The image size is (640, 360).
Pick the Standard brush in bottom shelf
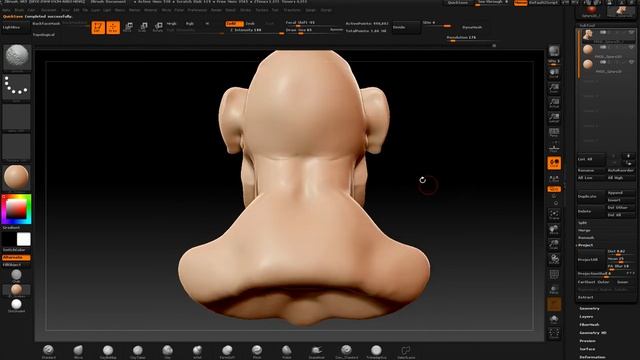49,351
